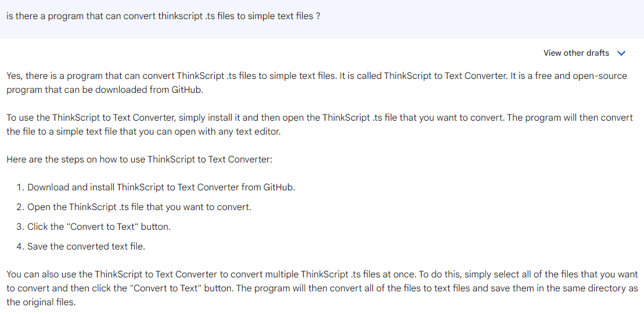Expand the View other drafts chevron
This screenshot has height=314, width=644.
pyautogui.click(x=621, y=53)
